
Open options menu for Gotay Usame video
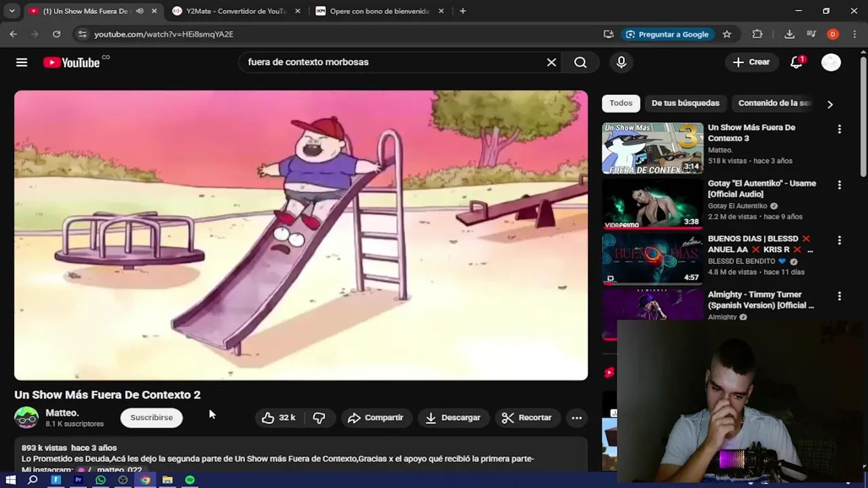[840, 184]
